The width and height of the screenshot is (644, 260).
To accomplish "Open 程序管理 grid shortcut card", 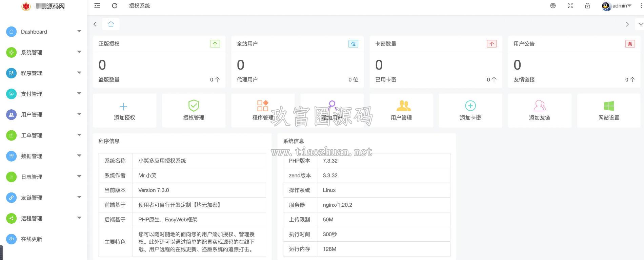I will 263,111.
